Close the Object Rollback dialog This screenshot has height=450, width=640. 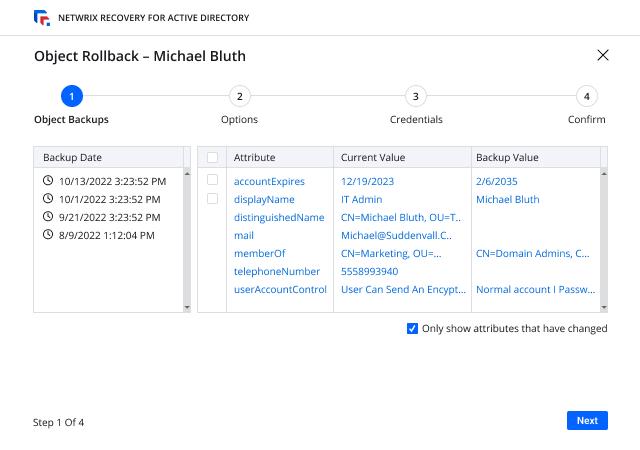602,55
